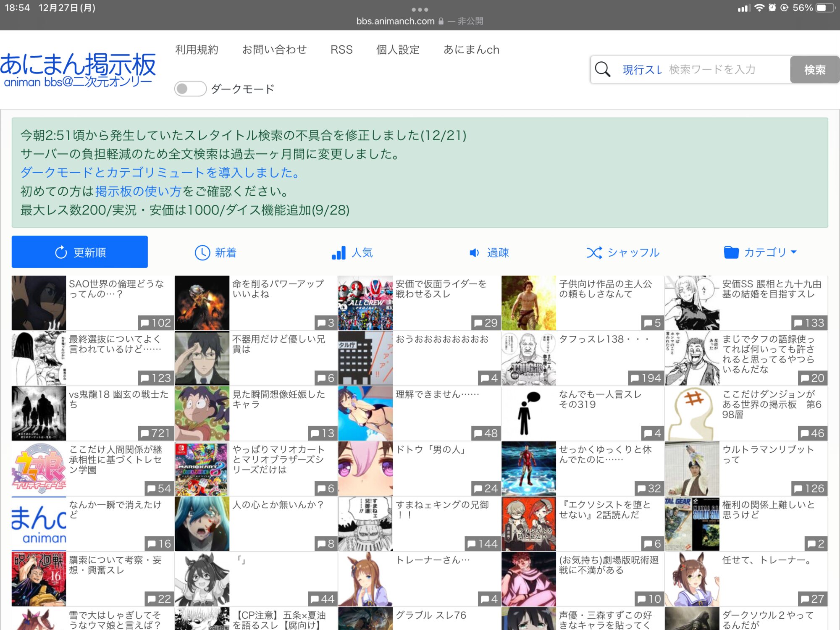This screenshot has width=840, height=630.
Task: Expand the カテゴリ dropdown arrow
Action: tap(794, 252)
